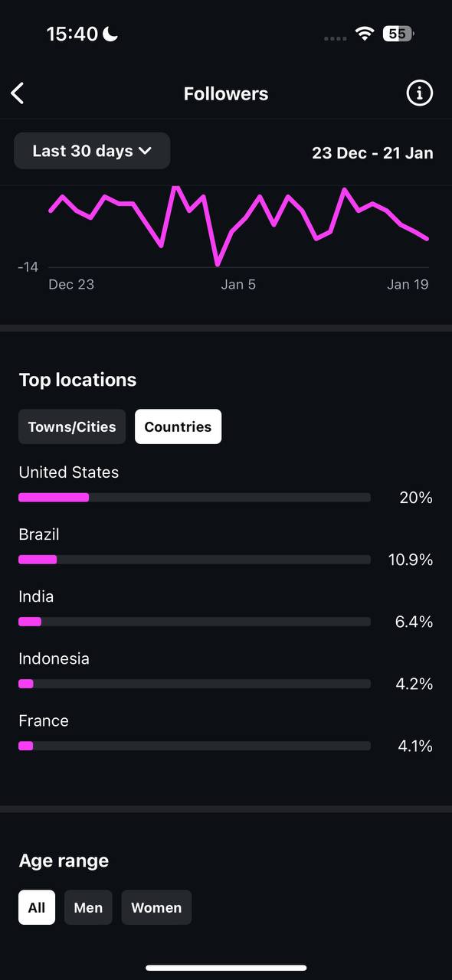The image size is (452, 980).
Task: Tap the 23 Dec - 21 Jan date range
Action: (x=372, y=152)
